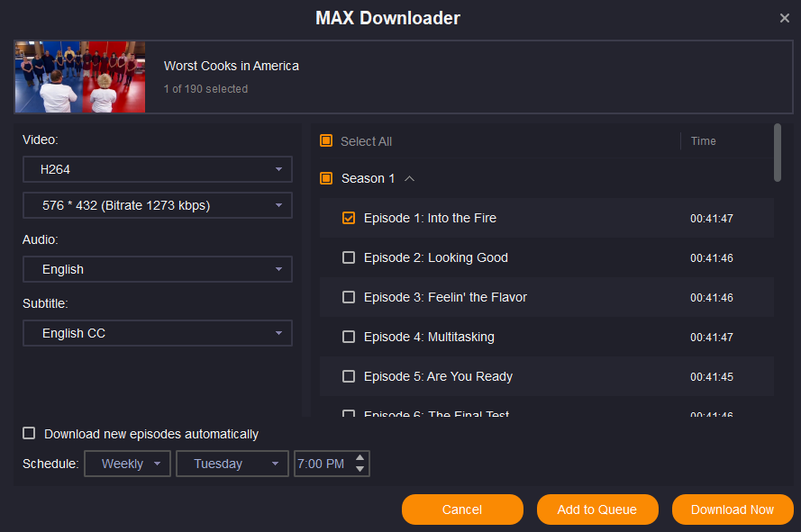This screenshot has height=532, width=801.
Task: Click the Download Now button
Action: coord(733,509)
